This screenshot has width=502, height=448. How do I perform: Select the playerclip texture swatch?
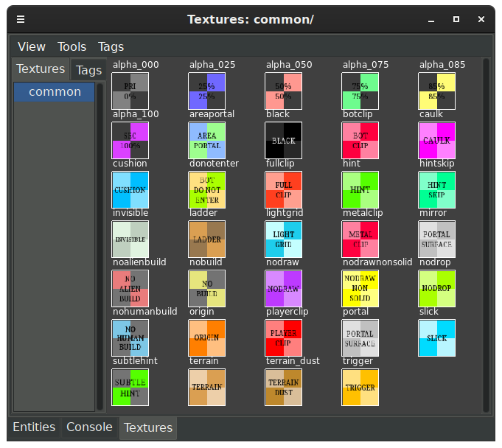pyautogui.click(x=284, y=337)
